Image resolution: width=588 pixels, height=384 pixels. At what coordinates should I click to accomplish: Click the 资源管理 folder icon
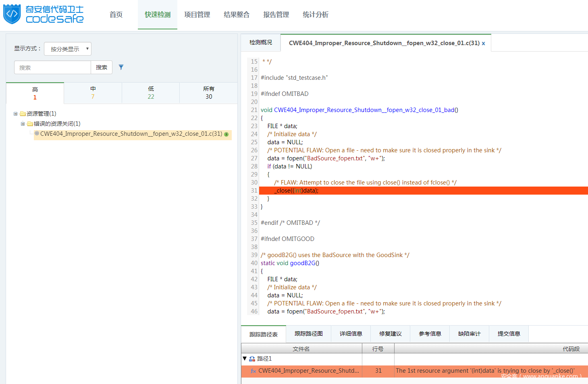(x=23, y=114)
